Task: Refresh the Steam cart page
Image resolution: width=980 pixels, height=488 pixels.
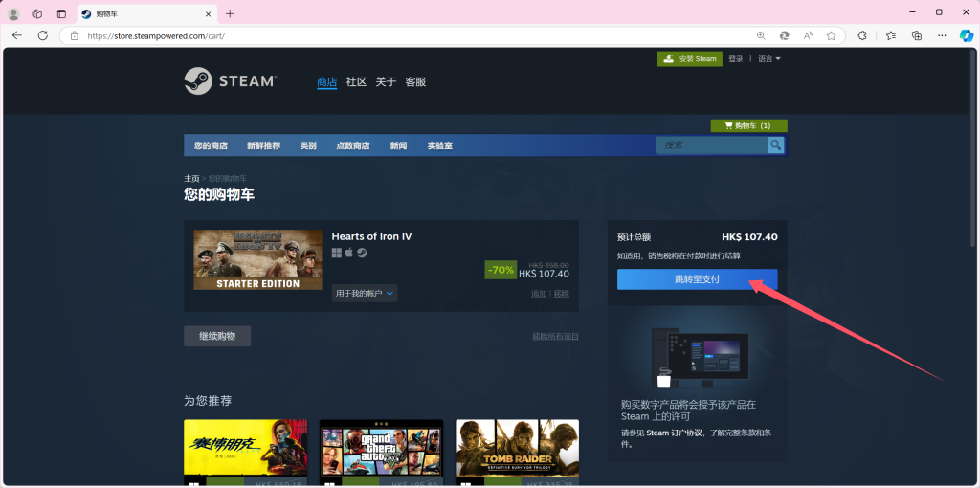Action: 42,35
